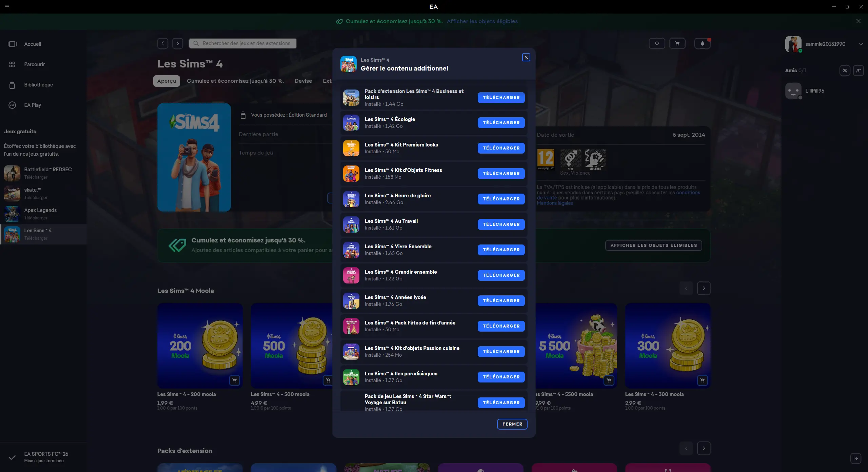
Task: Click the Écologie pack icon
Action: tap(351, 123)
